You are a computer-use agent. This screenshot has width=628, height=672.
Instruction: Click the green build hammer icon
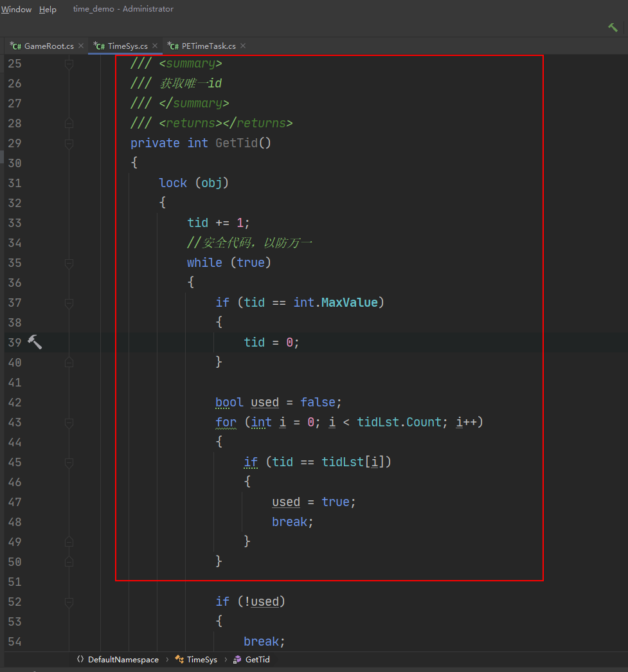(613, 28)
